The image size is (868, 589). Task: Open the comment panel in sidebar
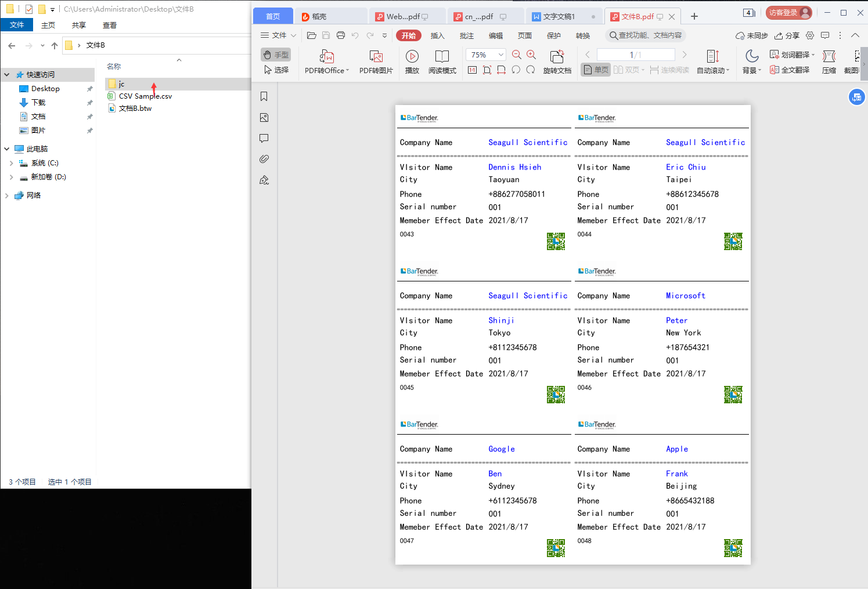[x=264, y=138]
